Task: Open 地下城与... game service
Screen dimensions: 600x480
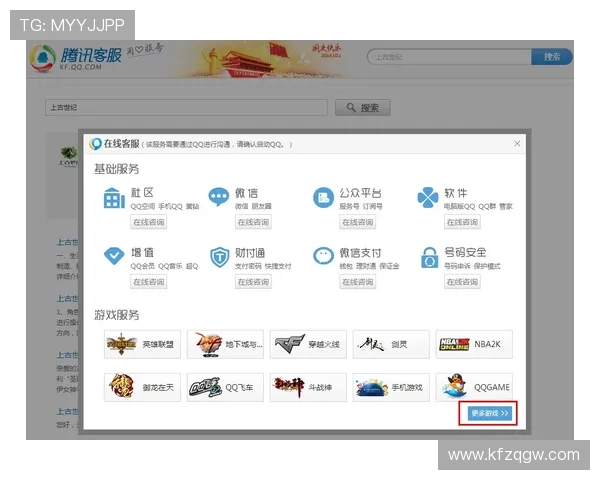Action: pos(225,344)
